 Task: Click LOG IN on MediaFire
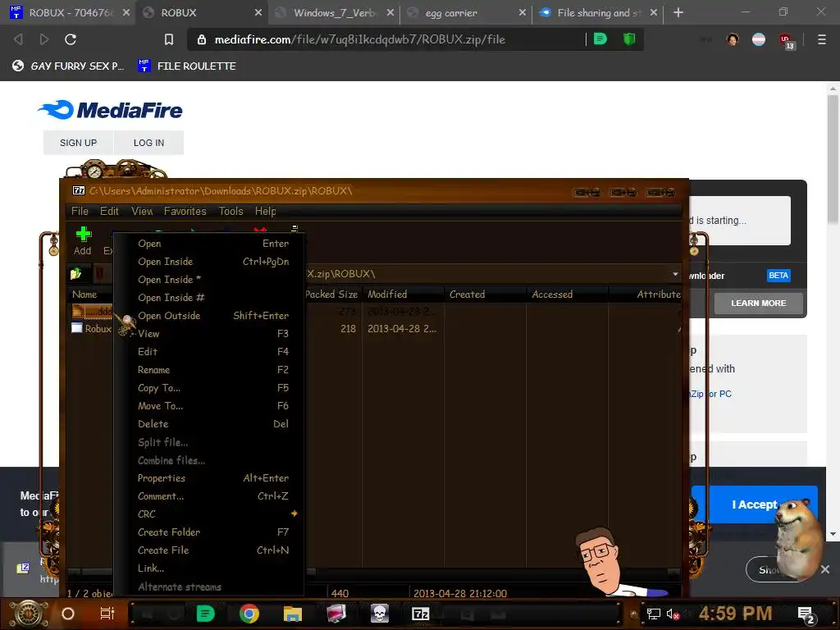pyautogui.click(x=149, y=143)
